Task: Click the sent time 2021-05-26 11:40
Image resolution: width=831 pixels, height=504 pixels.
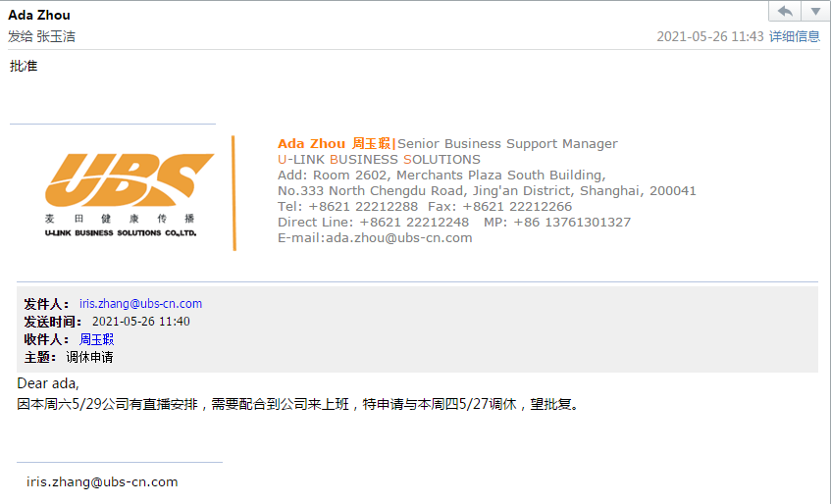Action: point(141,322)
